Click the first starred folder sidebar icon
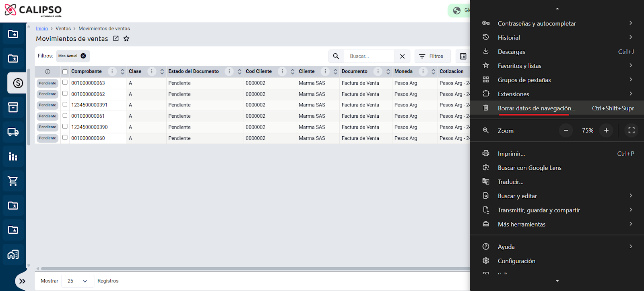644x291 pixels. tap(13, 34)
